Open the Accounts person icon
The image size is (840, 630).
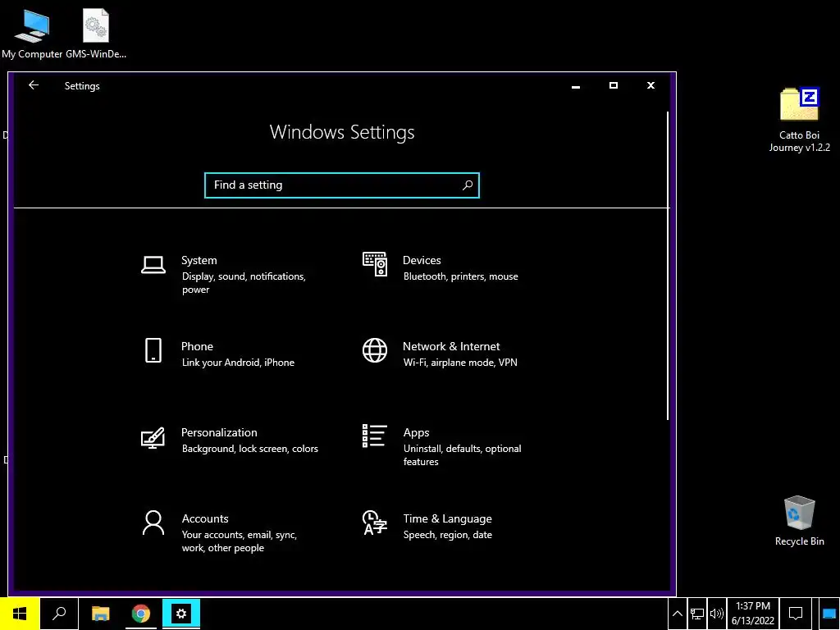click(x=153, y=523)
